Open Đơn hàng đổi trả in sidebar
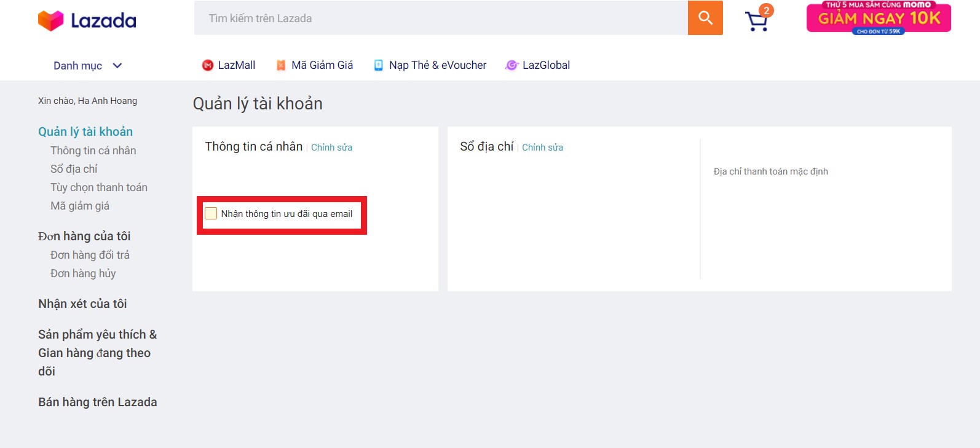Viewport: 980px width, 448px height. pos(90,255)
